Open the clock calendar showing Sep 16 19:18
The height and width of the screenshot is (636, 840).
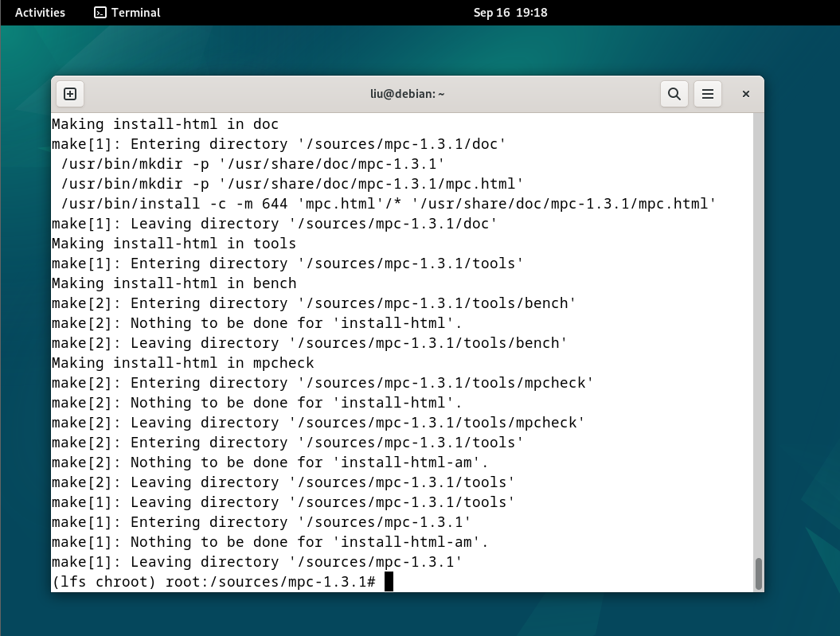tap(510, 12)
